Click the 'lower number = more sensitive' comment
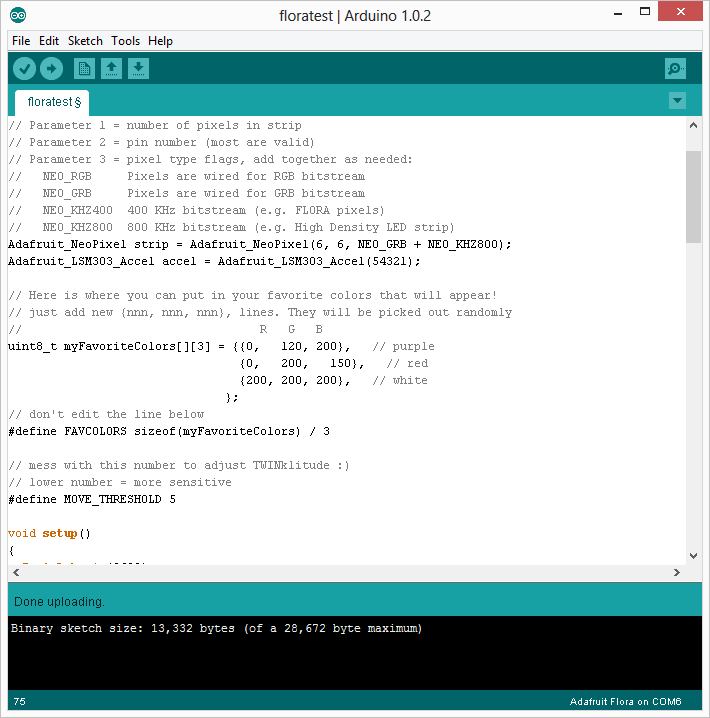The image size is (710, 718). [x=120, y=482]
